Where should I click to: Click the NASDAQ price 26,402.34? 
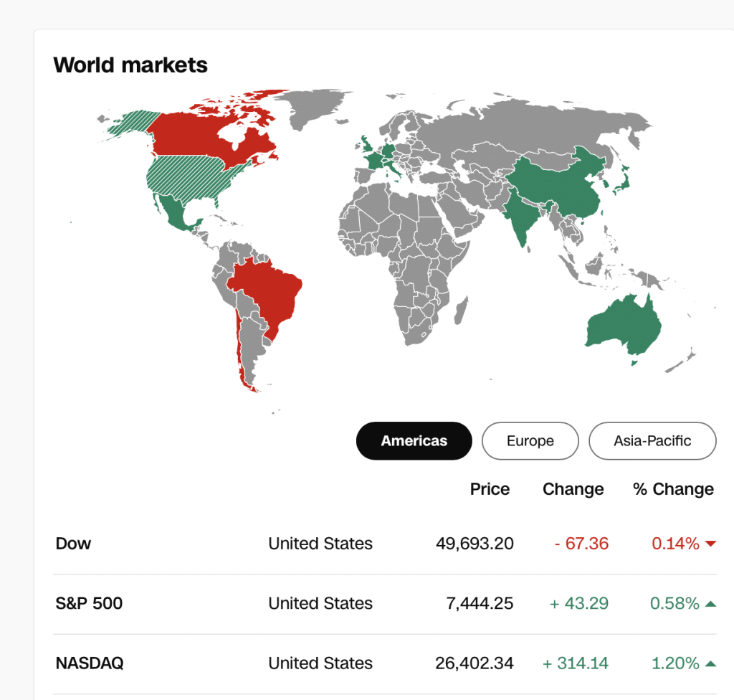475,663
